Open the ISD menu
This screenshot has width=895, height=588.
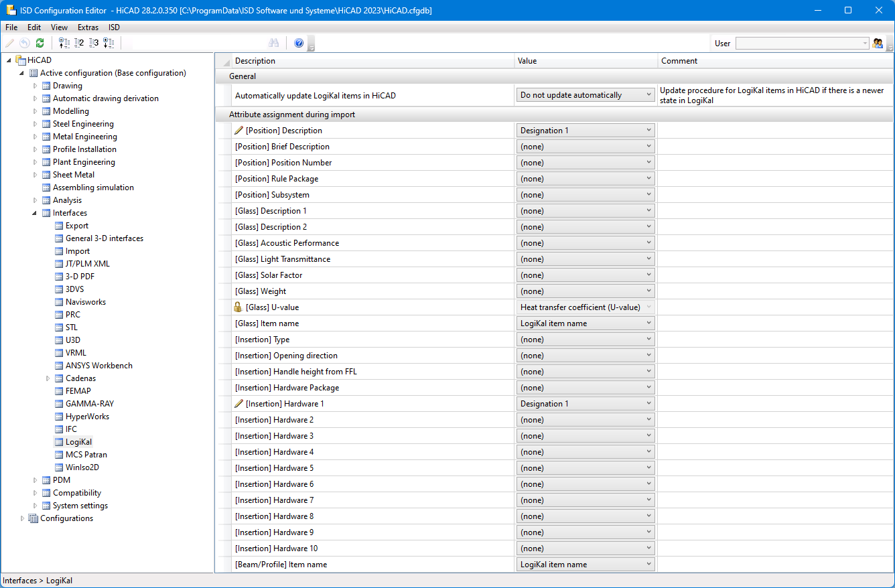[115, 27]
